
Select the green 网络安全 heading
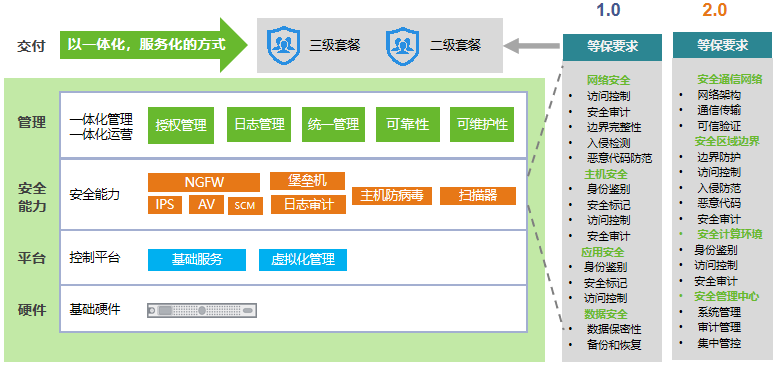(x=609, y=80)
